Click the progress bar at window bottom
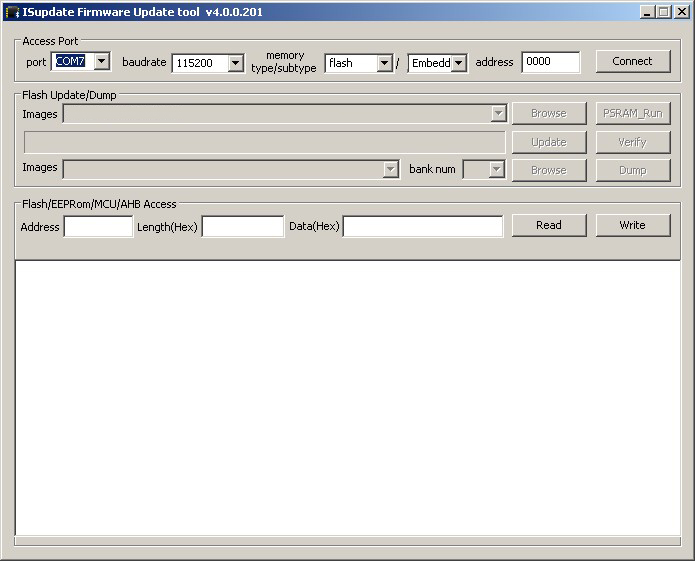The height and width of the screenshot is (561, 695). [x=347, y=542]
